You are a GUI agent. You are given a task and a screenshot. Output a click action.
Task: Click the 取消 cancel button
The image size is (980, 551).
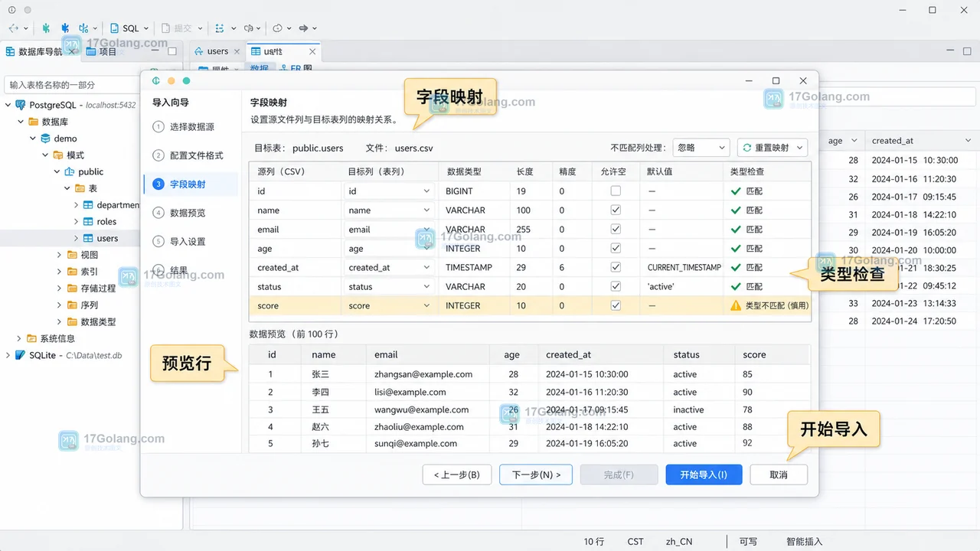[x=779, y=474]
